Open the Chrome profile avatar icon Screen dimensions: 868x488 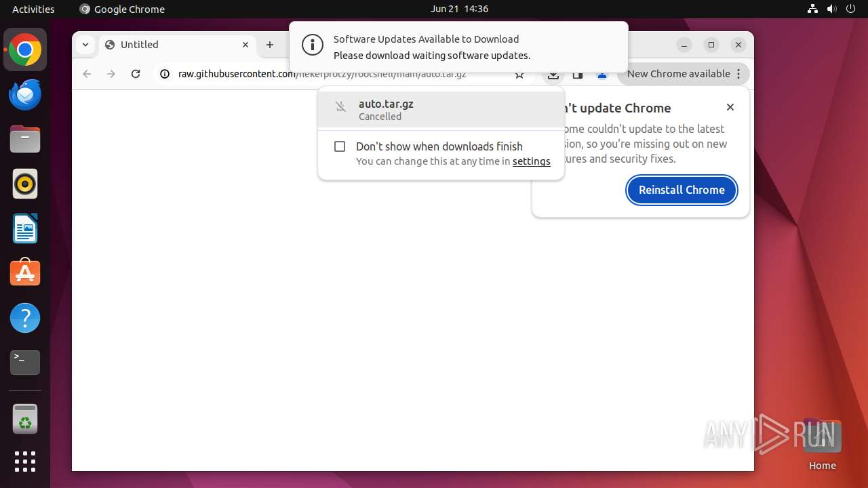(x=602, y=74)
